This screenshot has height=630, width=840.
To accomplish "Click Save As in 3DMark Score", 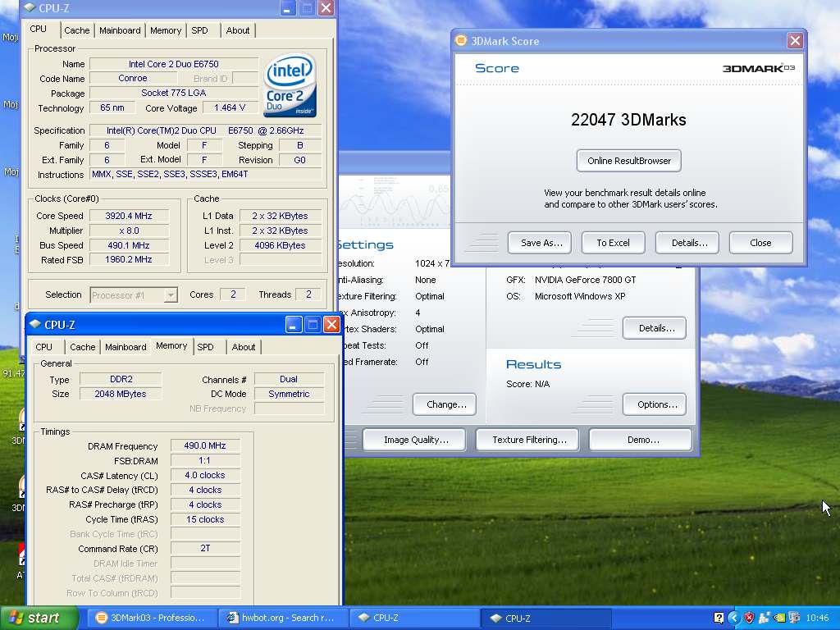I will (x=540, y=243).
